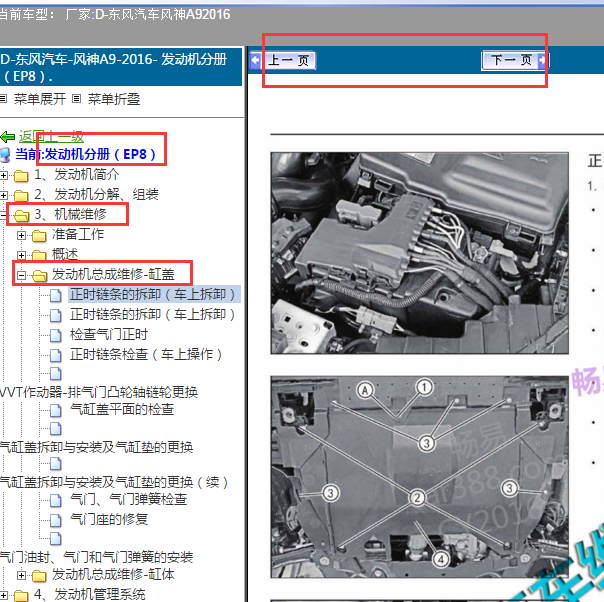This screenshot has width=604, height=602.
Task: Go to previous page with 上一页
Action: click(283, 60)
